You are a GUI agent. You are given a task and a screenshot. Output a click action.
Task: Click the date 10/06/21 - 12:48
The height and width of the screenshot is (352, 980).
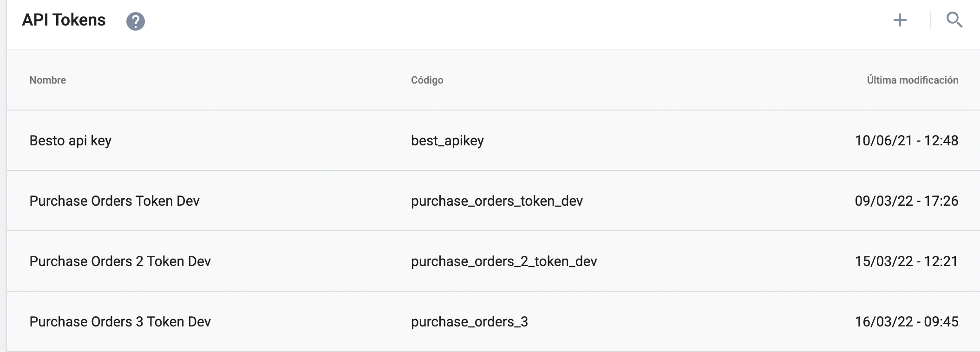906,140
